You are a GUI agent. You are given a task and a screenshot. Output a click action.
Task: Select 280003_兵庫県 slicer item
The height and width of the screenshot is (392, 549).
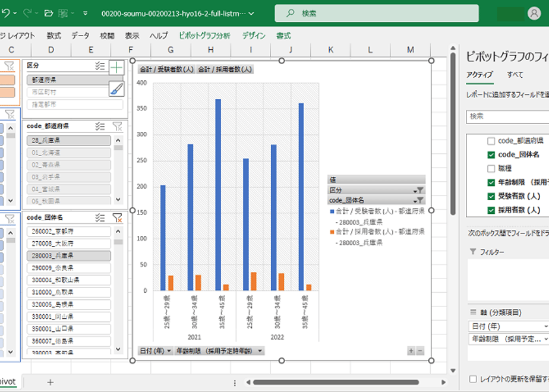point(69,256)
